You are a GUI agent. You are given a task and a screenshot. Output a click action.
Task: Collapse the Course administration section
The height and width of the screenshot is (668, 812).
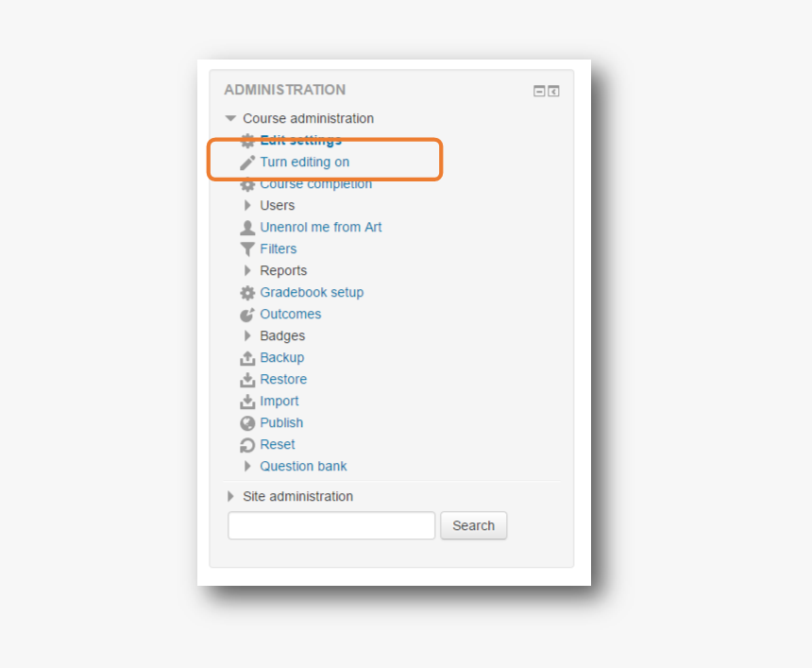(229, 118)
